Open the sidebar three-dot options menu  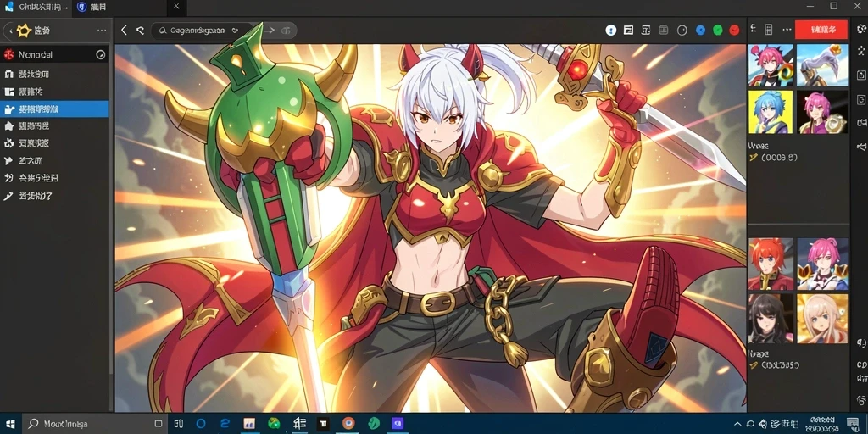[x=102, y=31]
